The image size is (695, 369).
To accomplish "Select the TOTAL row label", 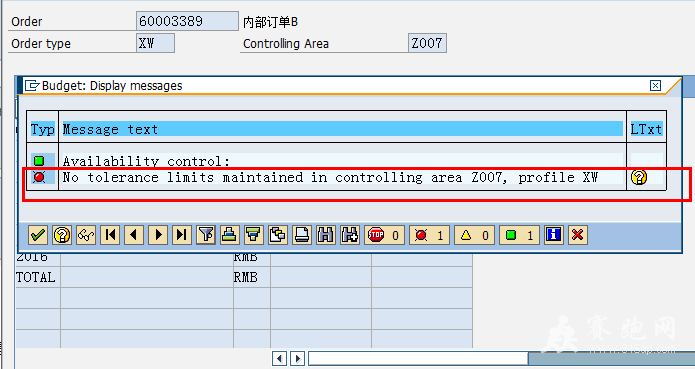I will point(35,277).
